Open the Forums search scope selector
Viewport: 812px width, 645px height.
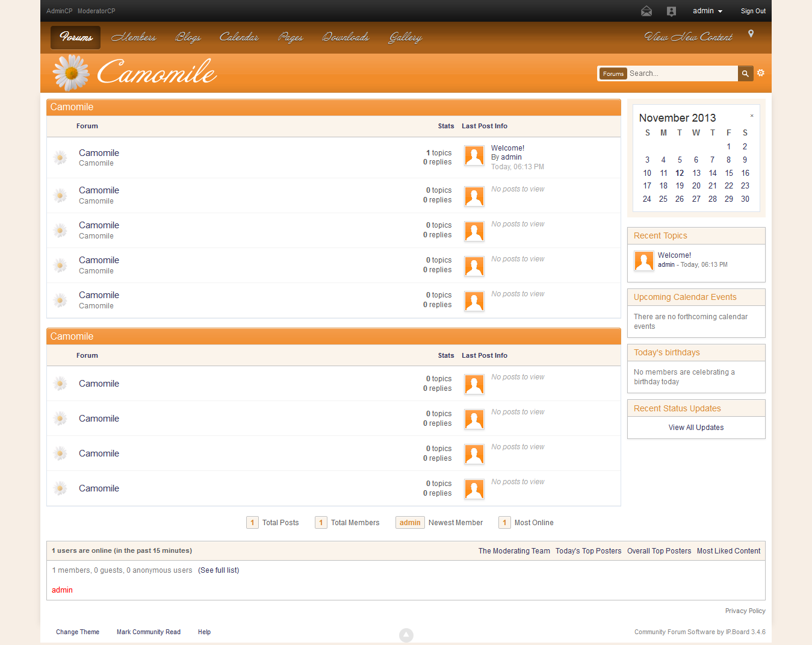point(613,73)
